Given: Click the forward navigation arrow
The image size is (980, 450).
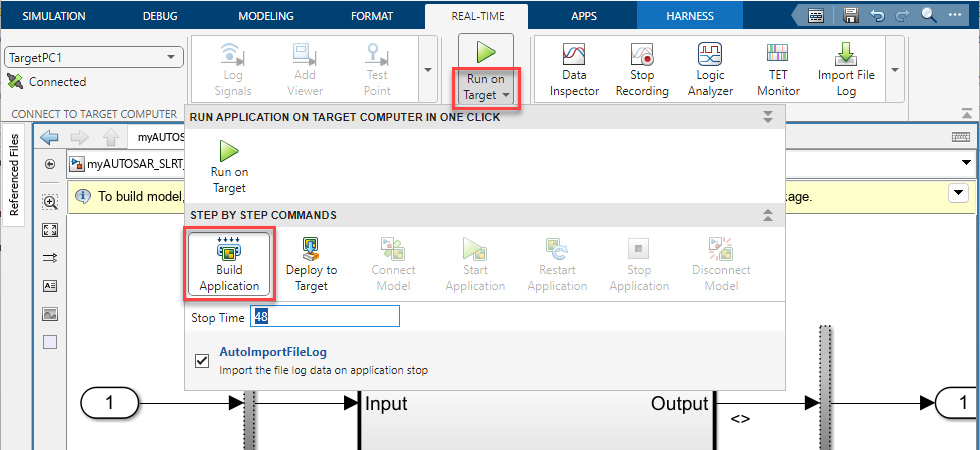Looking at the screenshot, I should pos(79,138).
